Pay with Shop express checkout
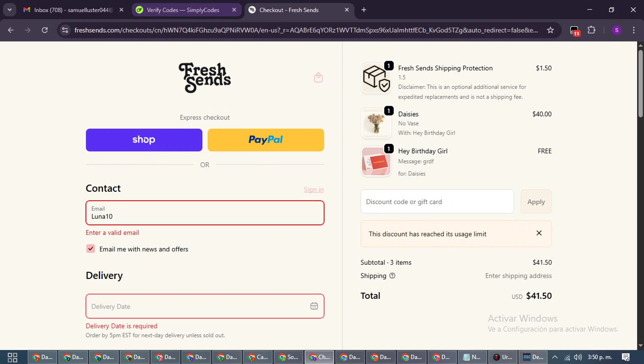The image size is (644, 364). 144,140
